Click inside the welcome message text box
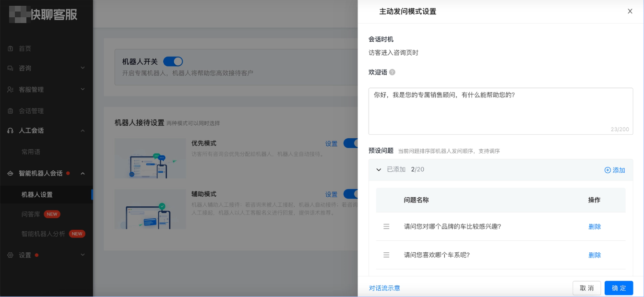 pos(499,110)
